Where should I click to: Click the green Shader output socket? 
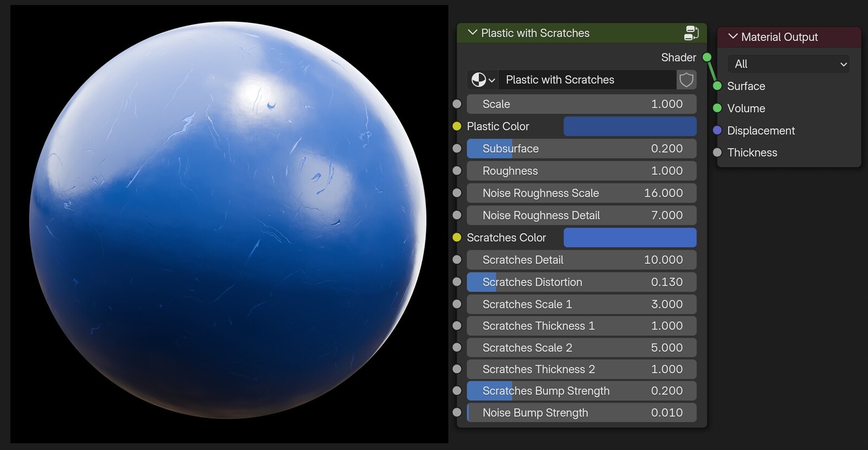(x=707, y=57)
